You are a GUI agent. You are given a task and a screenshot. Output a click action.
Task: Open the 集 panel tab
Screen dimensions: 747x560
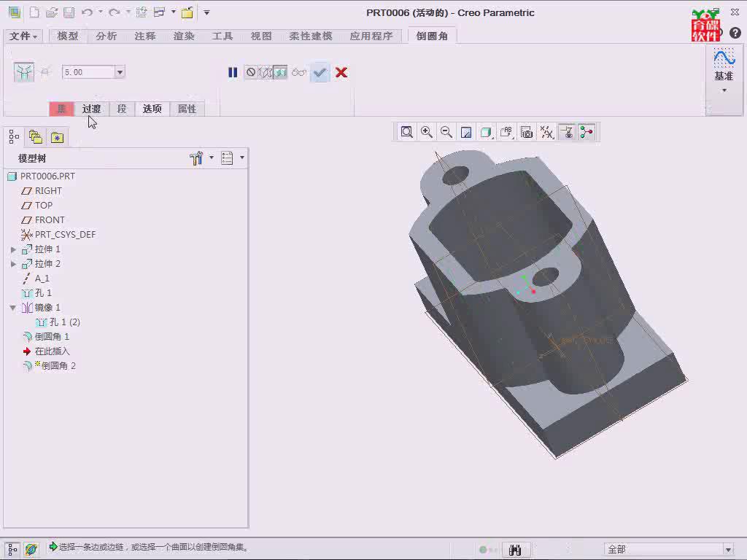61,109
